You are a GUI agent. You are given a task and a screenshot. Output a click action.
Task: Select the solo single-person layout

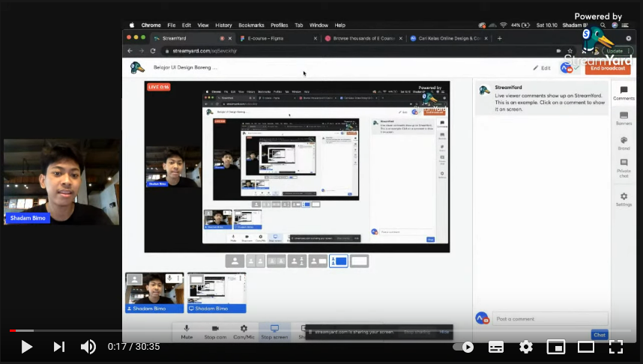tap(235, 261)
